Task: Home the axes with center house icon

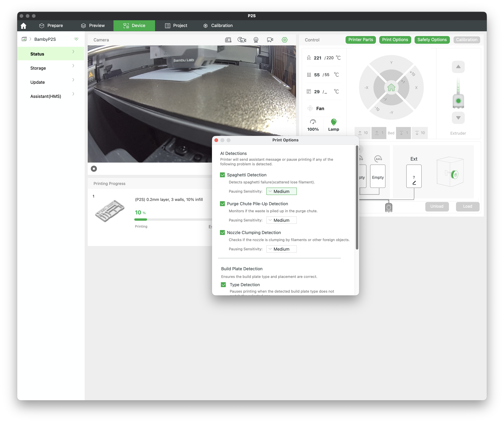Action: [391, 88]
